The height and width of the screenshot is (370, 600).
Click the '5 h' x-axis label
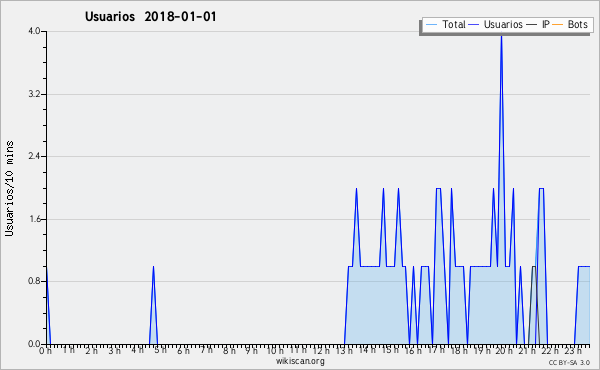161,350
